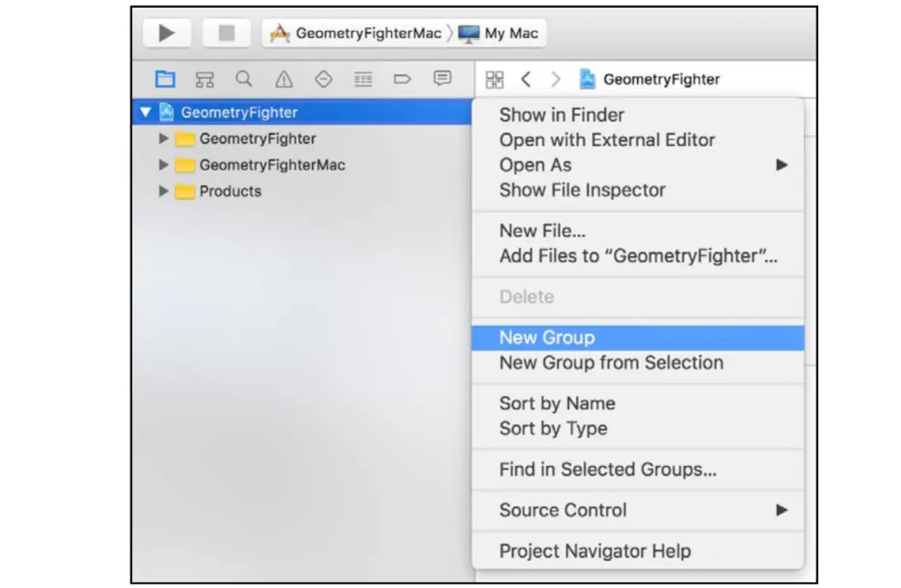Go back with the left chevron
Viewport: 901px width, 588px height.
(x=526, y=79)
